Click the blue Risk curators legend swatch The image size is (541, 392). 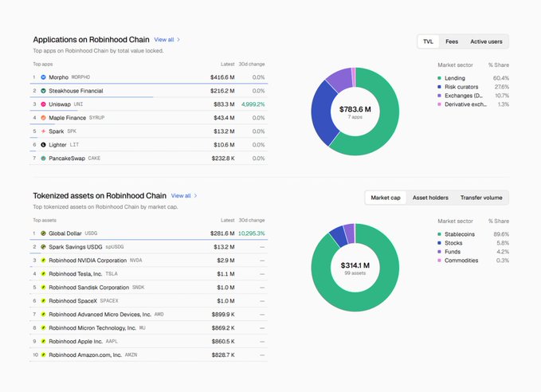[x=439, y=87]
